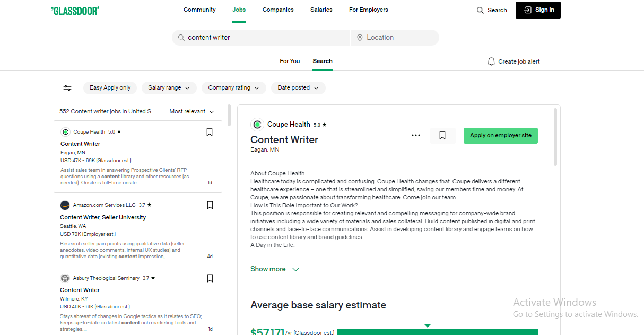Click the Coupe Health logo in list card

(66, 132)
